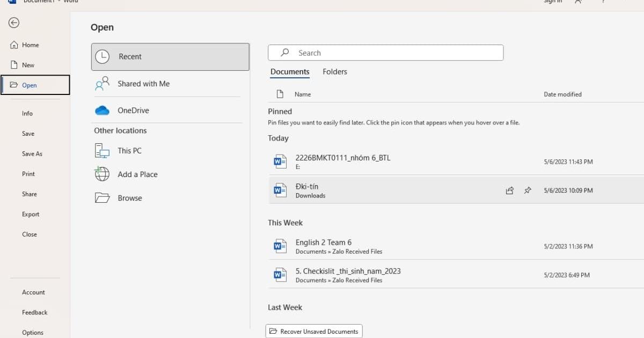Go to Home in sidebar
Viewport: 644px width, 338px height.
pyautogui.click(x=30, y=45)
